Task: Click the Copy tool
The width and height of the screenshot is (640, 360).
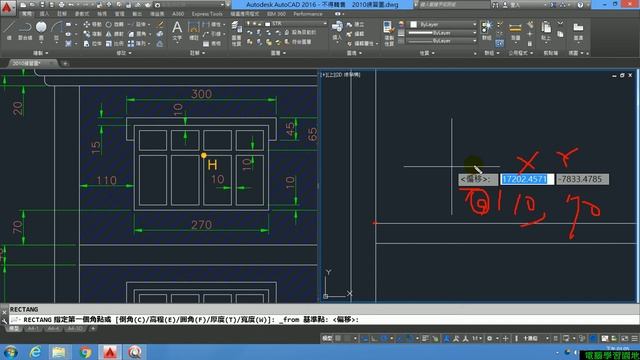Action: pos(93,34)
